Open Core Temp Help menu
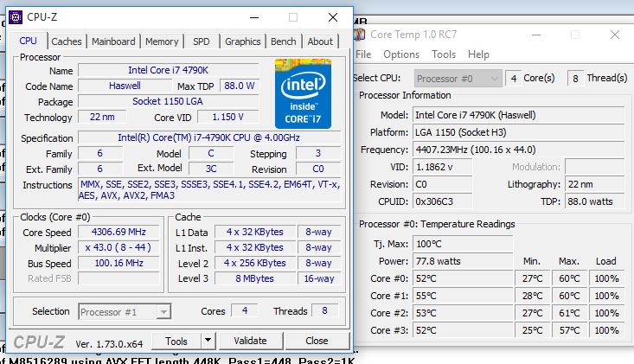Viewport: 634px width, 364px height. (478, 54)
